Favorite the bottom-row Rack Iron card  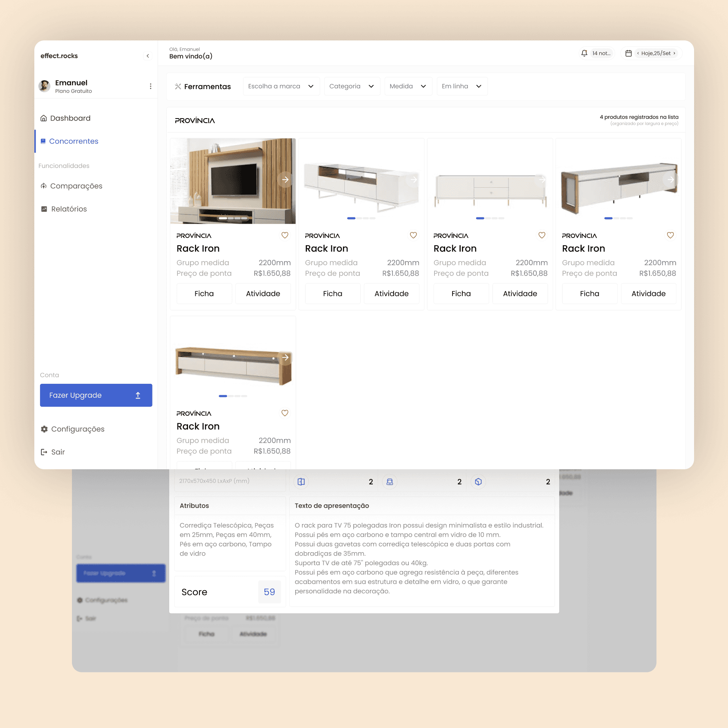pyautogui.click(x=285, y=413)
